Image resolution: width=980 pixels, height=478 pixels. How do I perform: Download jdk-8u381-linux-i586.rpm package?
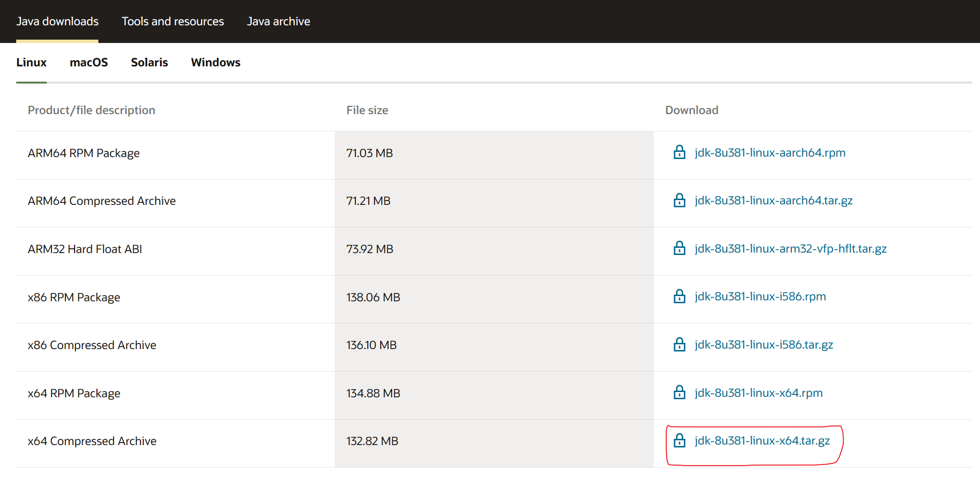click(x=760, y=297)
